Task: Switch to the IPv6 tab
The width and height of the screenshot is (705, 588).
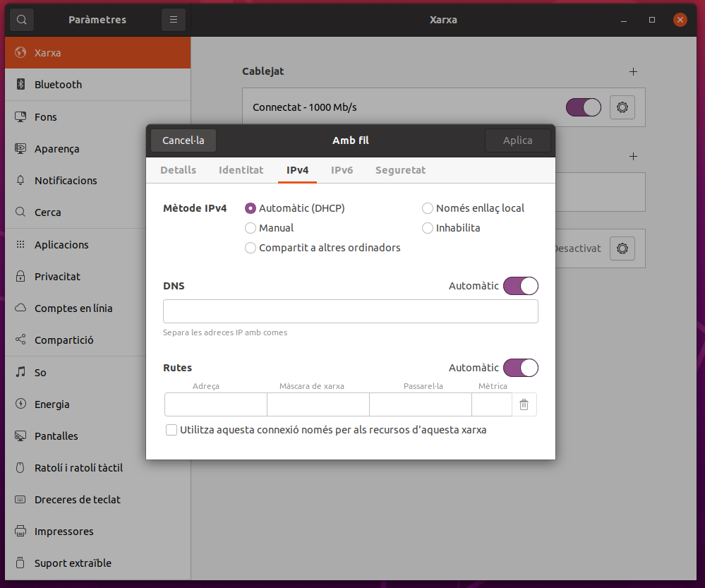Action: point(342,170)
